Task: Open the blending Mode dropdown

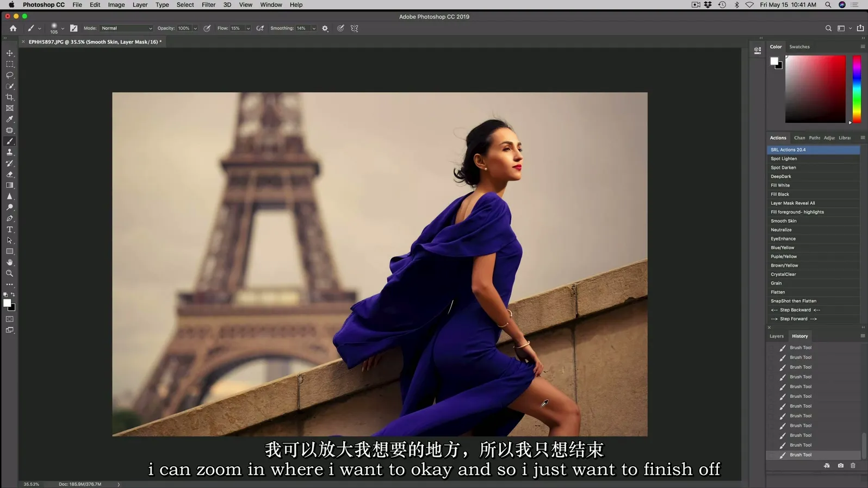Action: (126, 28)
